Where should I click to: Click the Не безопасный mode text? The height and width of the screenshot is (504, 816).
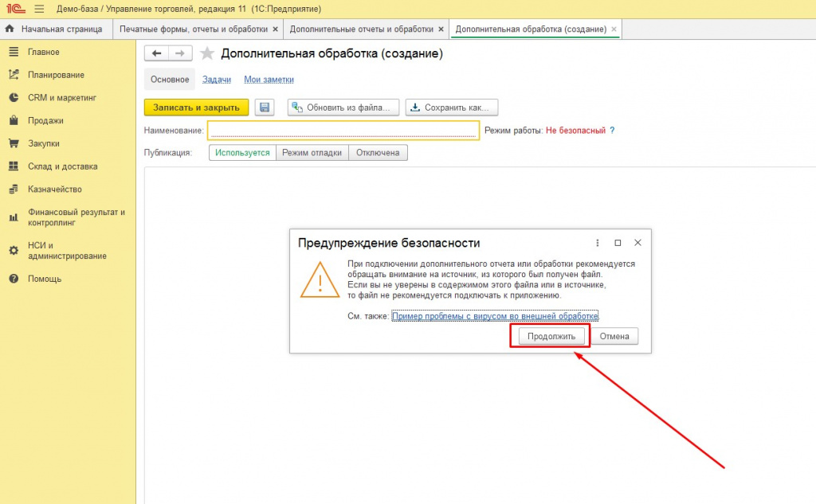(575, 131)
